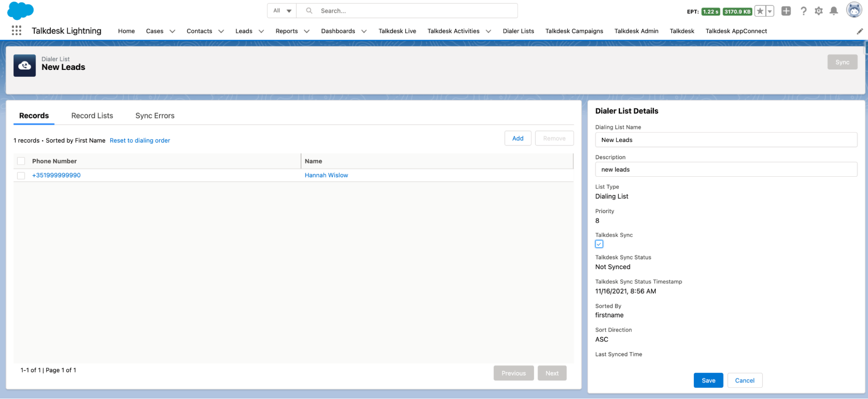The height and width of the screenshot is (399, 868).
Task: Open phone number +351999999990 link
Action: (x=56, y=175)
